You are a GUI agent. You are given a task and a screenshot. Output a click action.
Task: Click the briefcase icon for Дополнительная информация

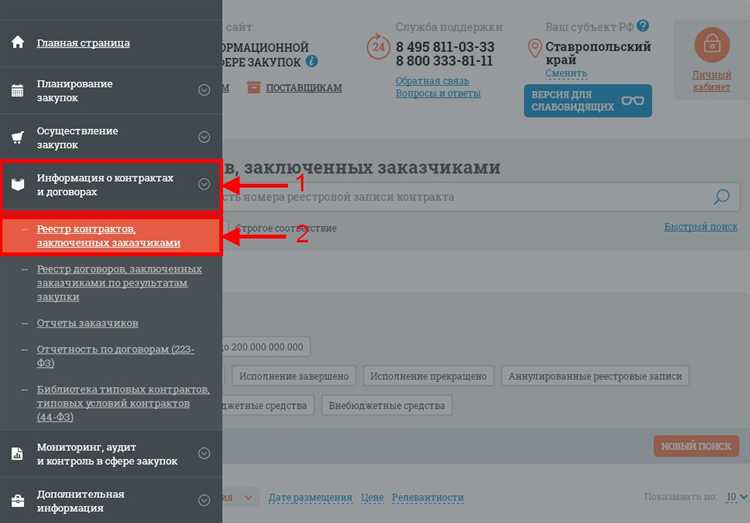pos(17,500)
